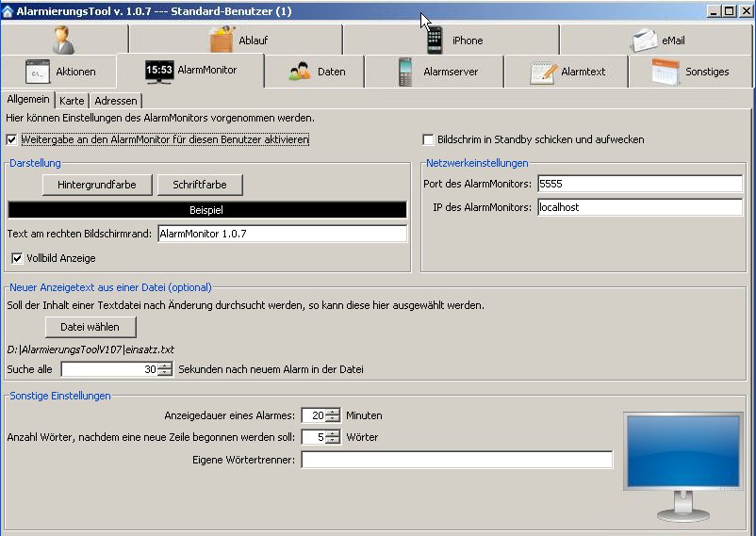Click the Alarmserver phone icon
The height and width of the screenshot is (536, 756).
(406, 72)
